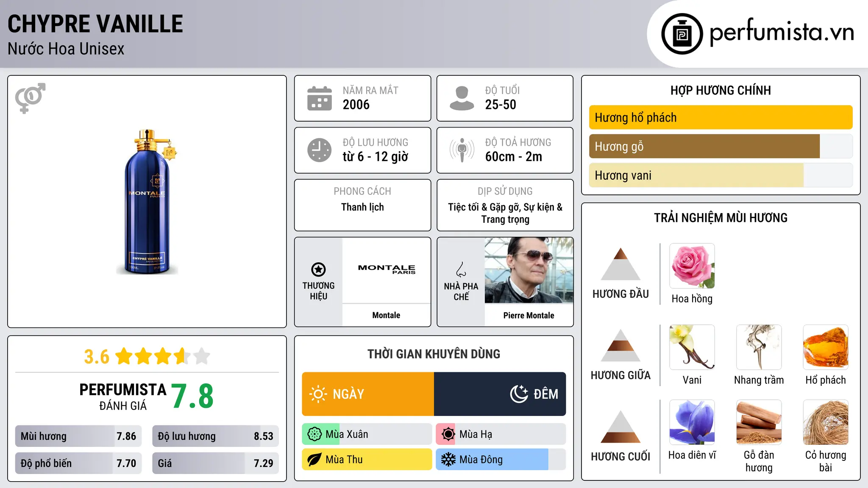Click the longevity value từ 6 - 12 giờ

[376, 157]
